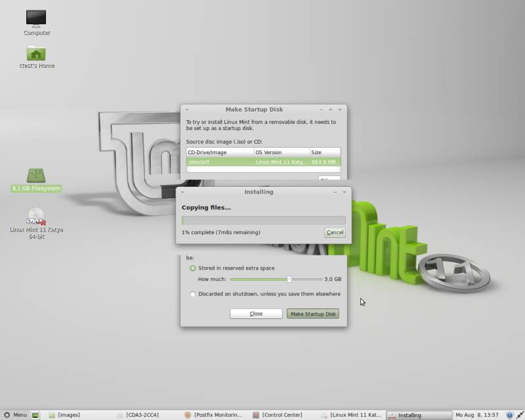Click the green show-desktop icon beside Menu
The width and height of the screenshot is (525, 420).
coord(35,415)
